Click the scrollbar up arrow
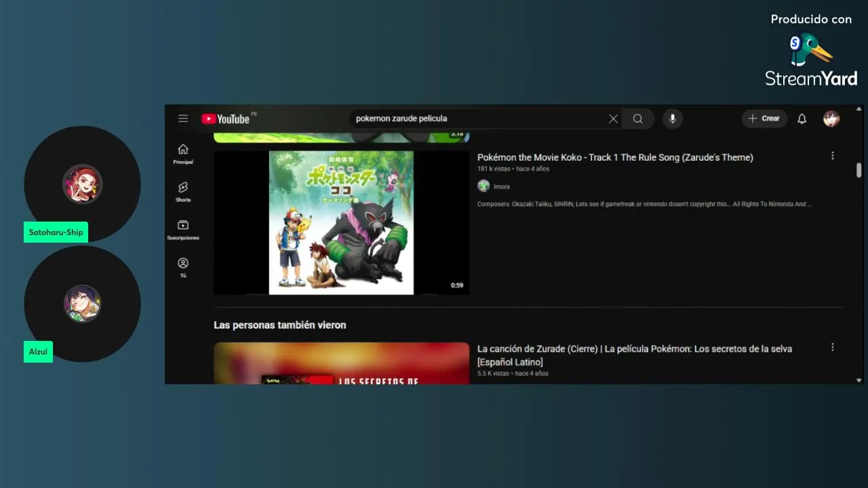Image resolution: width=868 pixels, height=488 pixels. coord(859,108)
